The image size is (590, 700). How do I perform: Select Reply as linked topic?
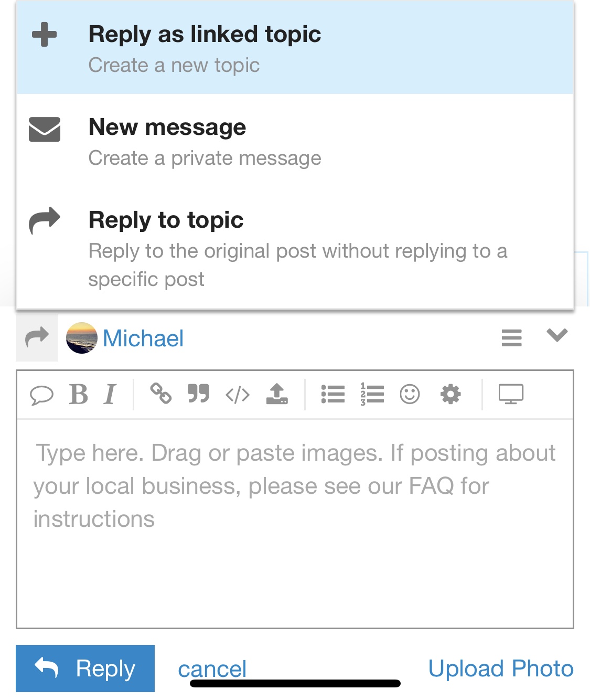point(295,48)
